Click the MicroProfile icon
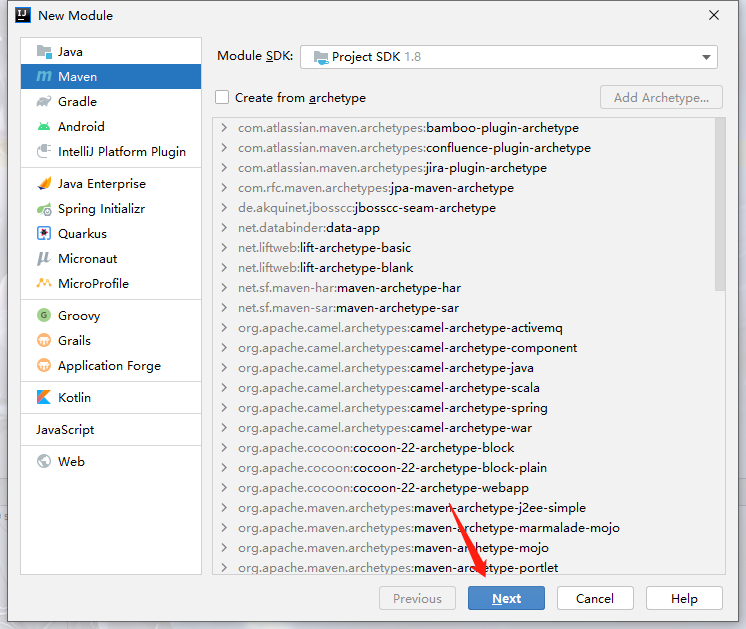The image size is (746, 629). 44,283
